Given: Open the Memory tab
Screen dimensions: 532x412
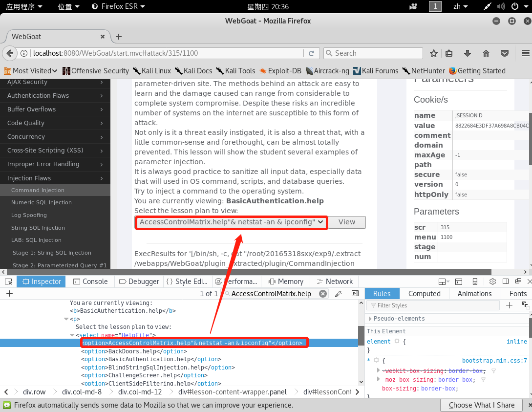Looking at the screenshot, I should (286, 282).
